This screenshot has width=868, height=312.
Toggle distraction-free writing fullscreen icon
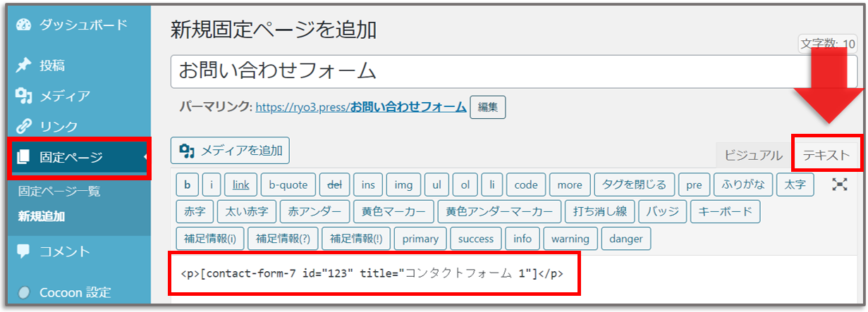pos(839,185)
